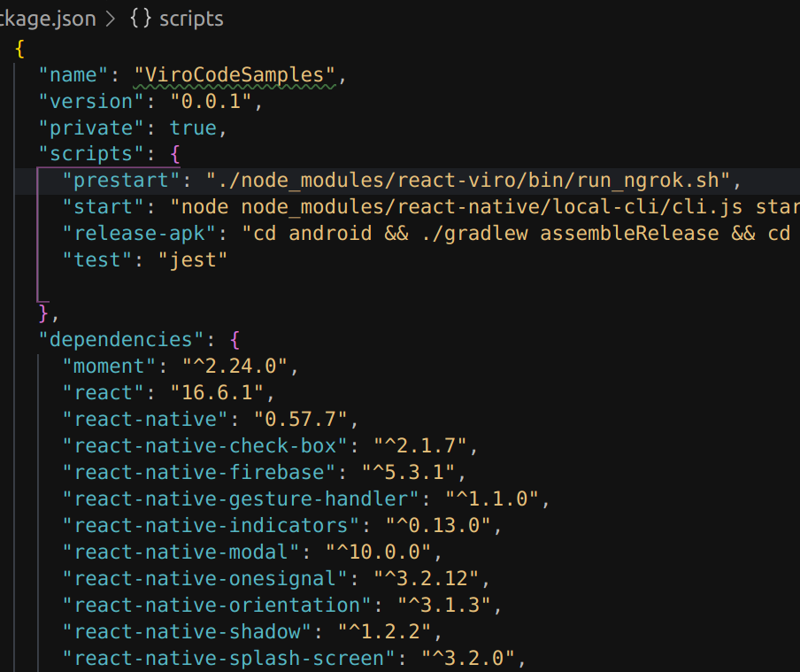Click the "^1.2.2" version value
Screen dimensions: 800x672
coord(384,631)
